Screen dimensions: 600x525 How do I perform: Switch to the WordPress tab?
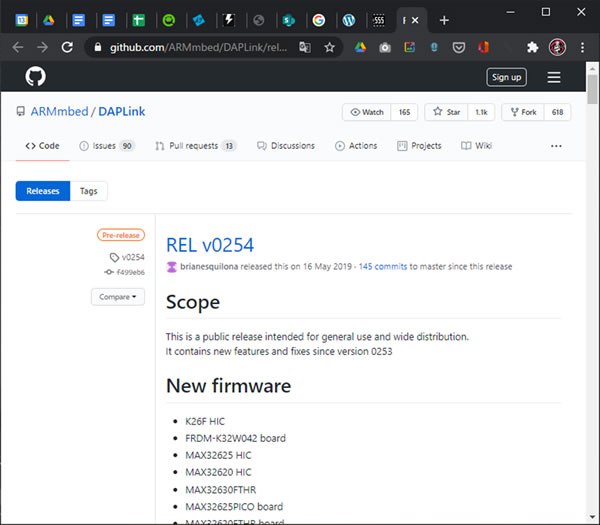tap(349, 20)
